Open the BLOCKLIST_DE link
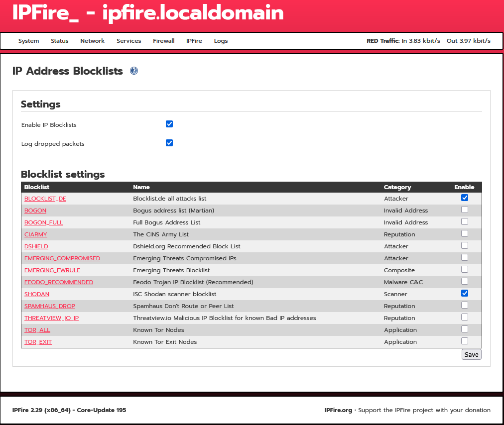504x425 pixels. tap(45, 199)
